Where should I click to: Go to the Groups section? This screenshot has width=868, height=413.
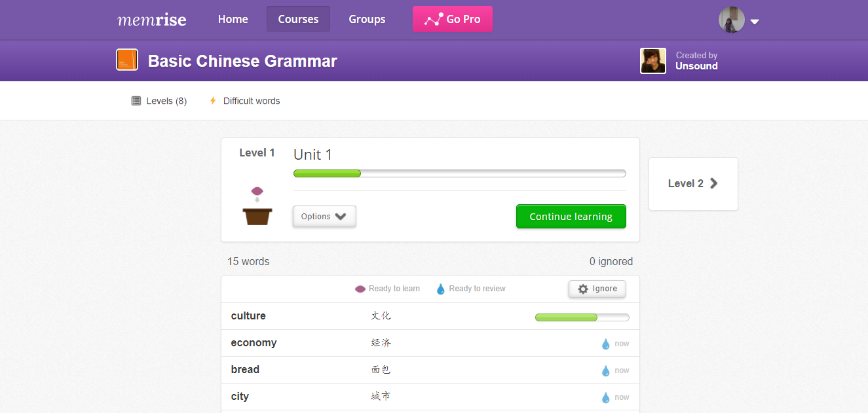click(367, 19)
